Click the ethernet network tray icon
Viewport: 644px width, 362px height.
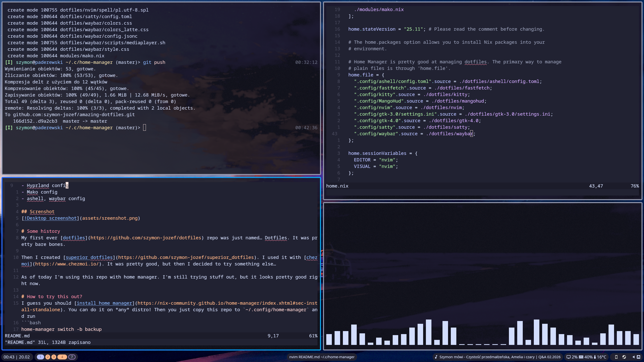point(638,357)
